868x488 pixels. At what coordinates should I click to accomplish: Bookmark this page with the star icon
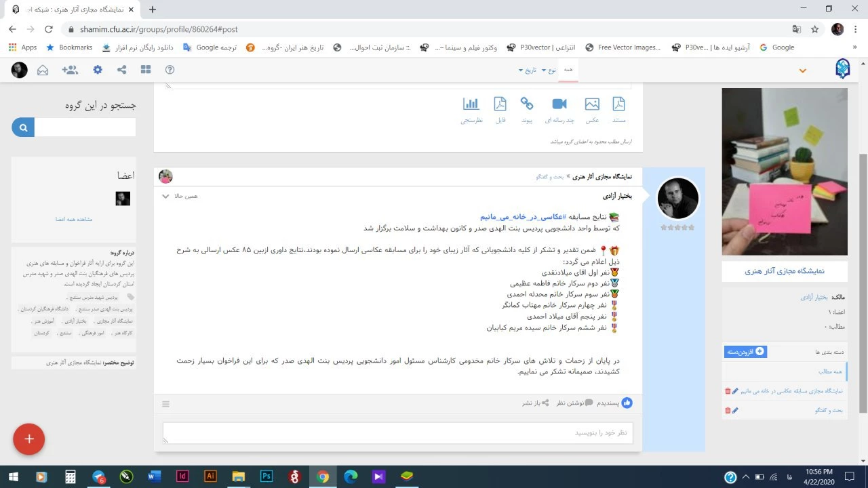(x=815, y=29)
